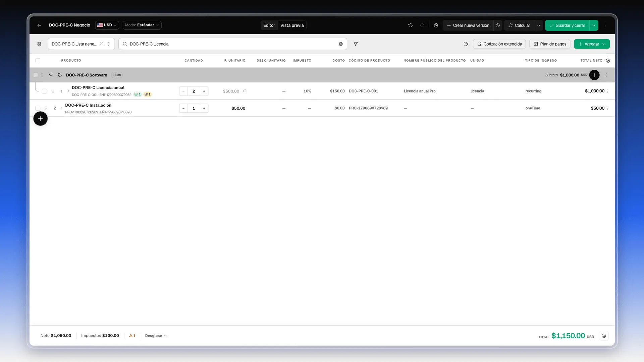
Task: Open the top bar three-dot menu
Action: 605,25
